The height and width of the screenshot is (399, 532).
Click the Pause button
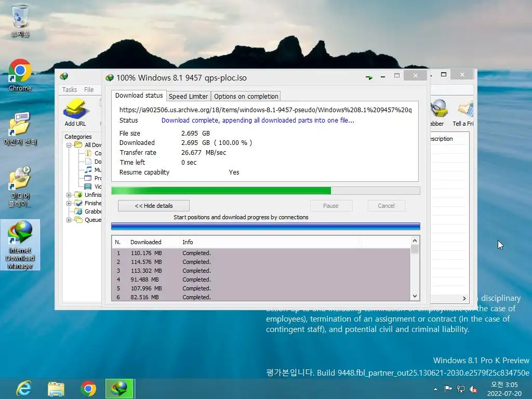pos(331,206)
